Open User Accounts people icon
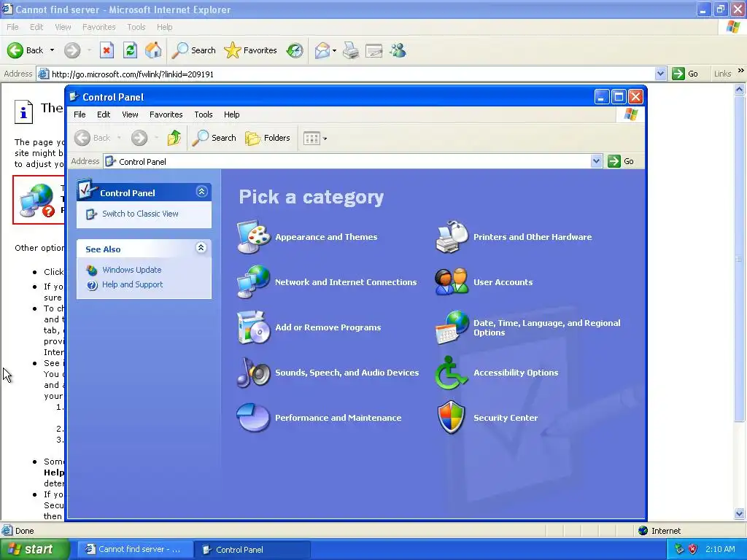747x560 pixels. [452, 282]
